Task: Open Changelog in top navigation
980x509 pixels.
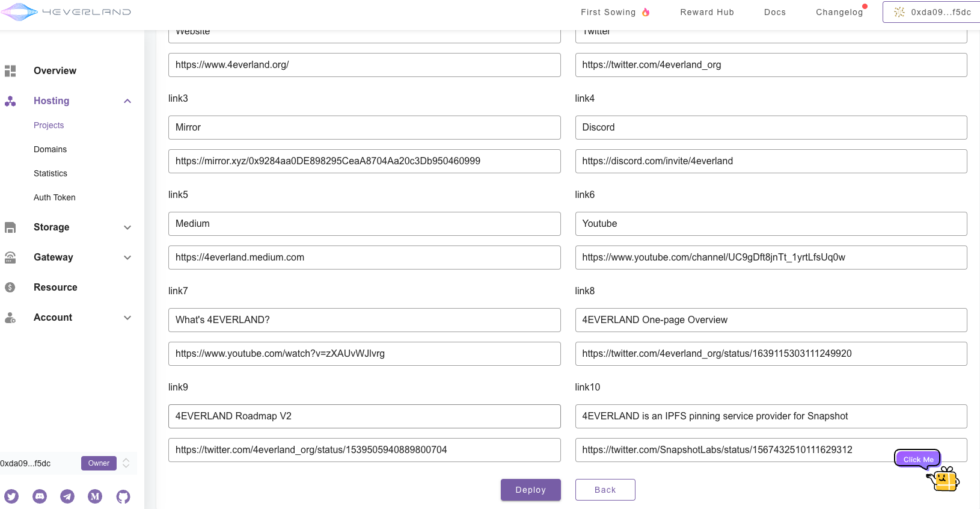Action: (x=839, y=12)
